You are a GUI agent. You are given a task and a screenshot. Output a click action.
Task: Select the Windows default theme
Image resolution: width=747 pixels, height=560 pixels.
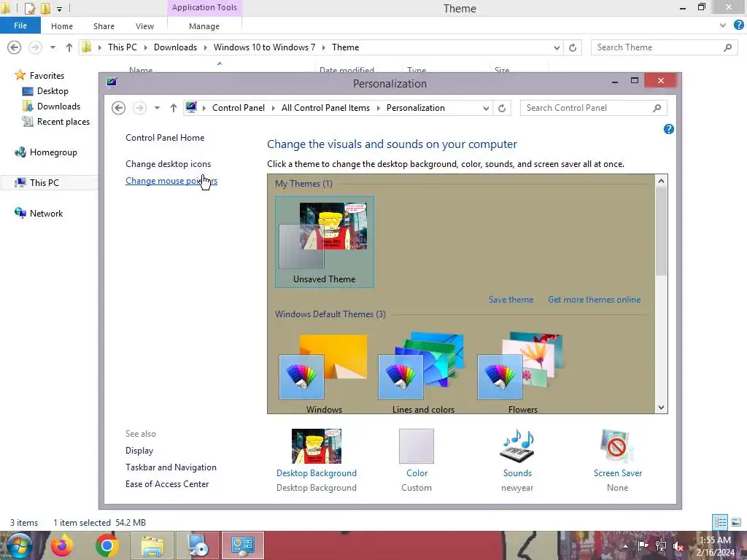tap(324, 373)
